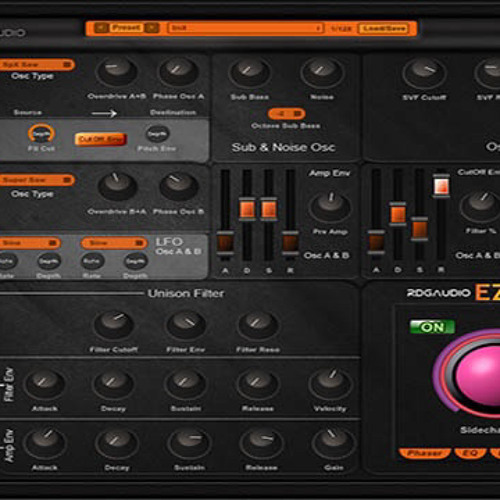Screen dimensions: 500x500
Task: Click the Filter Env Velocity knob
Action: coord(330,383)
